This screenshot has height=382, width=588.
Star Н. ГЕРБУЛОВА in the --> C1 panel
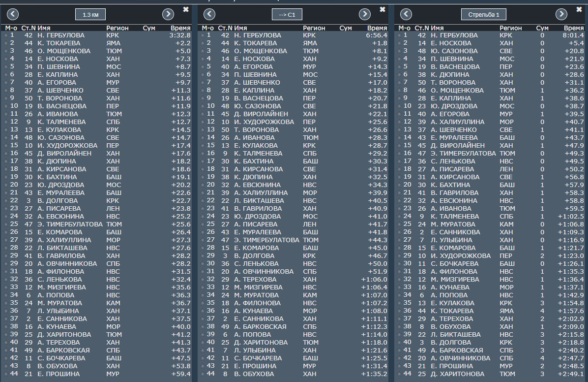click(203, 35)
